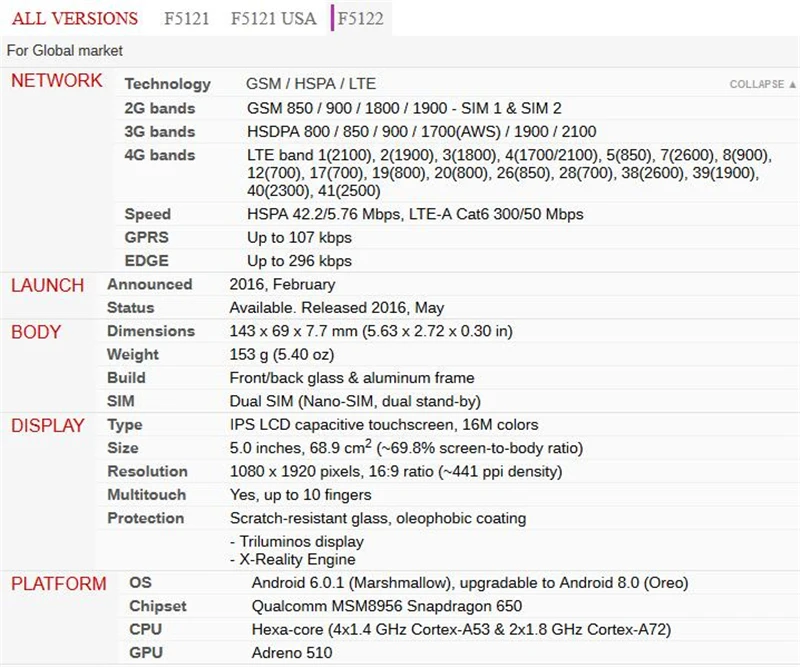Click the GPU label
This screenshot has width=800, height=667.
click(146, 653)
